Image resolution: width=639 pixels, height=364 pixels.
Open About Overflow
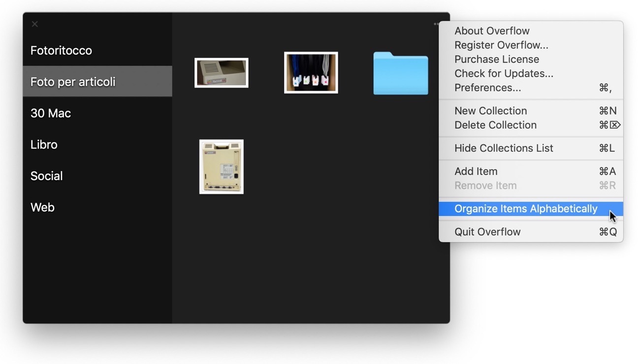(x=492, y=30)
